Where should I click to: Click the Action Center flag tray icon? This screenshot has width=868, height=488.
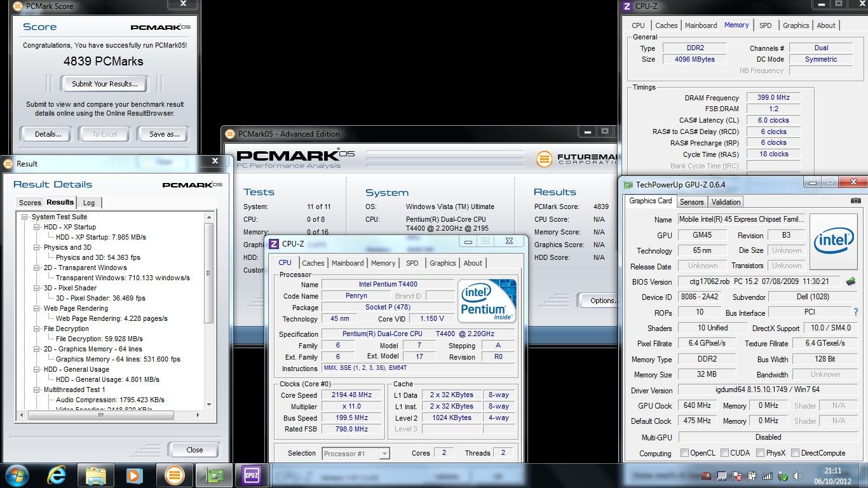pos(737,476)
